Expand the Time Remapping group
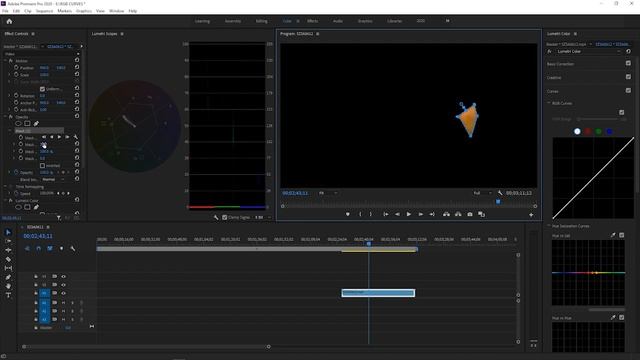640x360 pixels. [x=6, y=187]
